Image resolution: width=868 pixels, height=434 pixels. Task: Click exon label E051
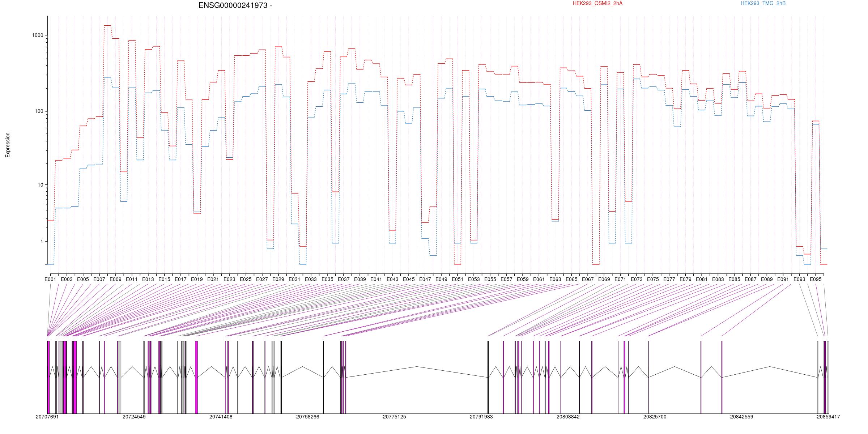tap(458, 279)
